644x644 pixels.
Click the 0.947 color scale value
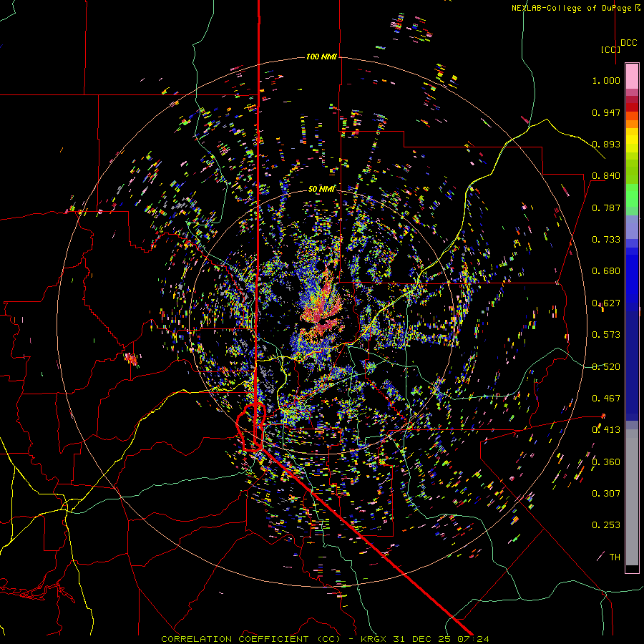pyautogui.click(x=606, y=112)
